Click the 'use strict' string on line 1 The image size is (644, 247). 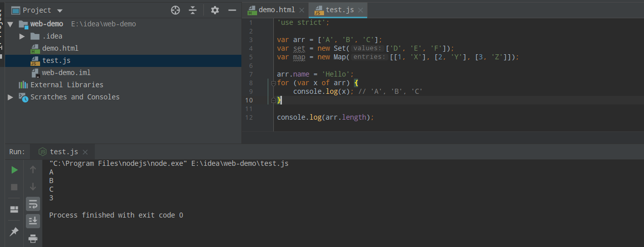tap(302, 22)
